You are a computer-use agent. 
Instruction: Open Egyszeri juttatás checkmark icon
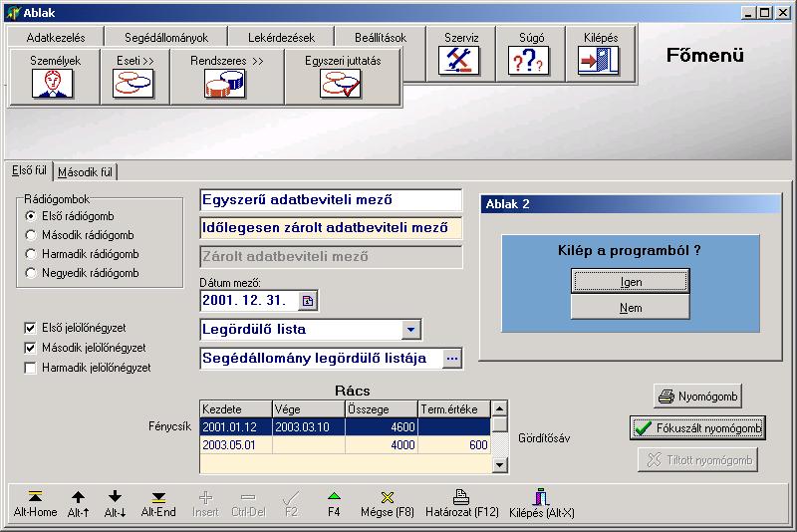(x=341, y=84)
